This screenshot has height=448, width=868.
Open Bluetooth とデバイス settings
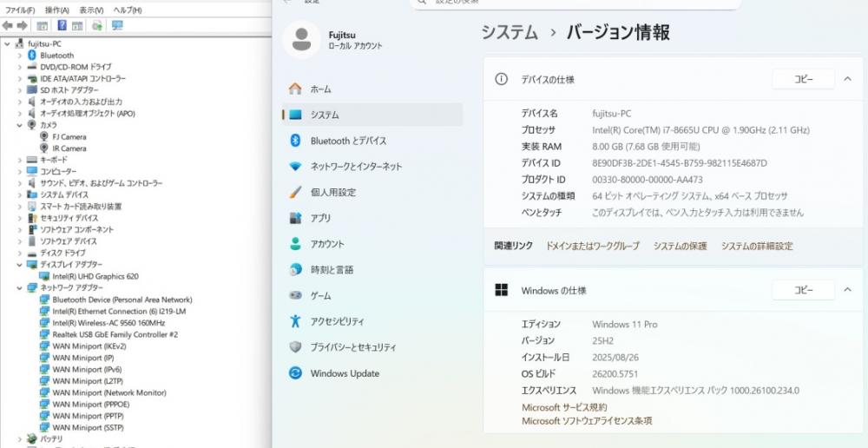pos(372,141)
